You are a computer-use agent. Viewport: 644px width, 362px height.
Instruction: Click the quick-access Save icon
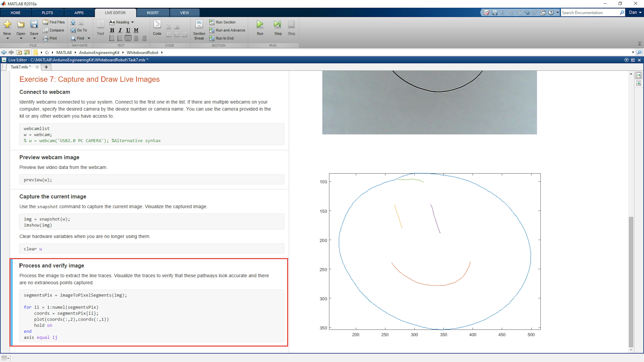(494, 12)
